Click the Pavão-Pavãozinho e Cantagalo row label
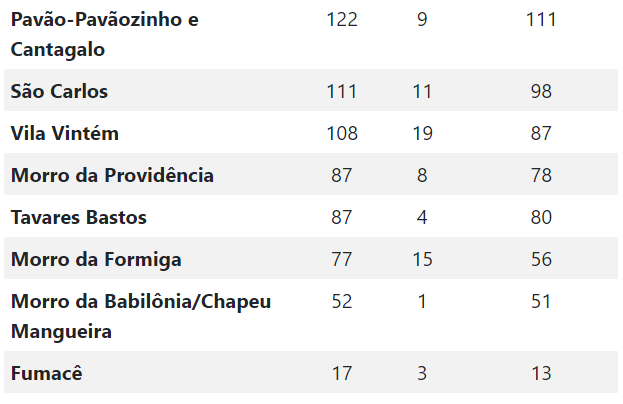The width and height of the screenshot is (623, 404). pos(104,35)
